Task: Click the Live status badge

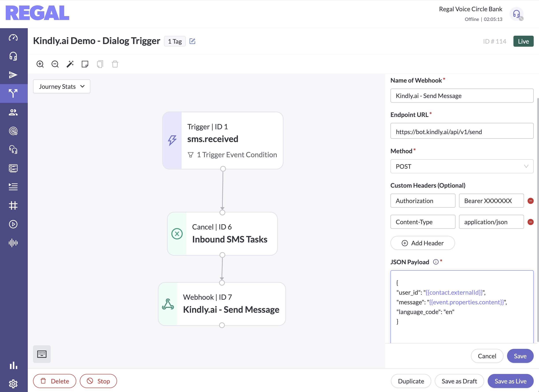Action: pos(523,41)
